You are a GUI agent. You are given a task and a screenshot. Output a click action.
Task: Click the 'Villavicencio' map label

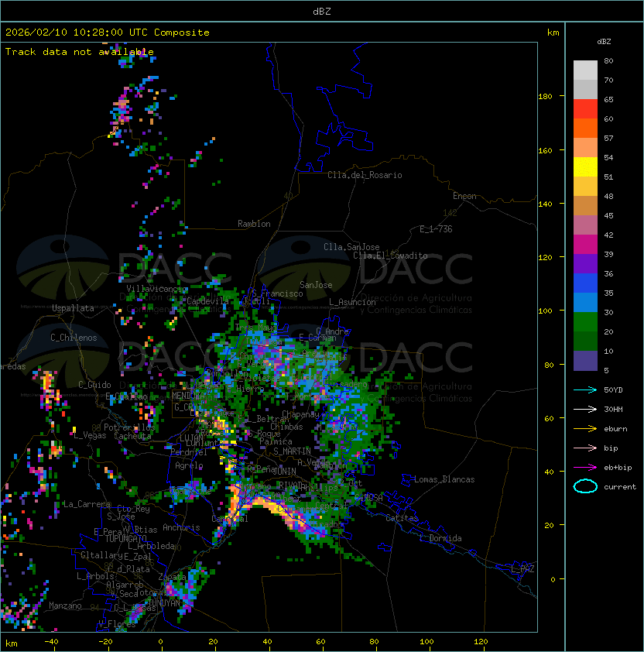click(x=156, y=289)
